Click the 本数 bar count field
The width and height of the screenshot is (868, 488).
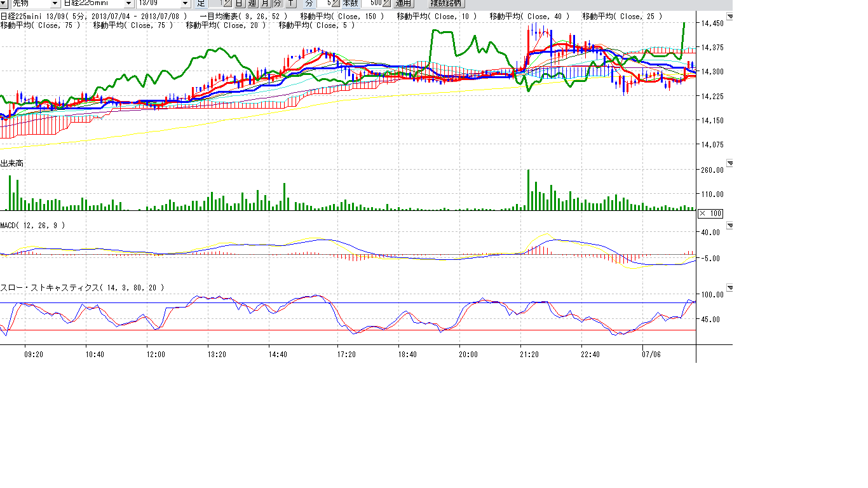[x=372, y=3]
